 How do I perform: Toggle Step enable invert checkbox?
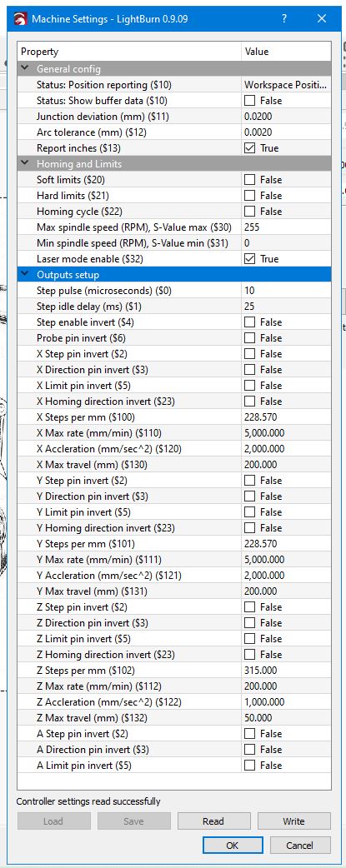[249, 322]
